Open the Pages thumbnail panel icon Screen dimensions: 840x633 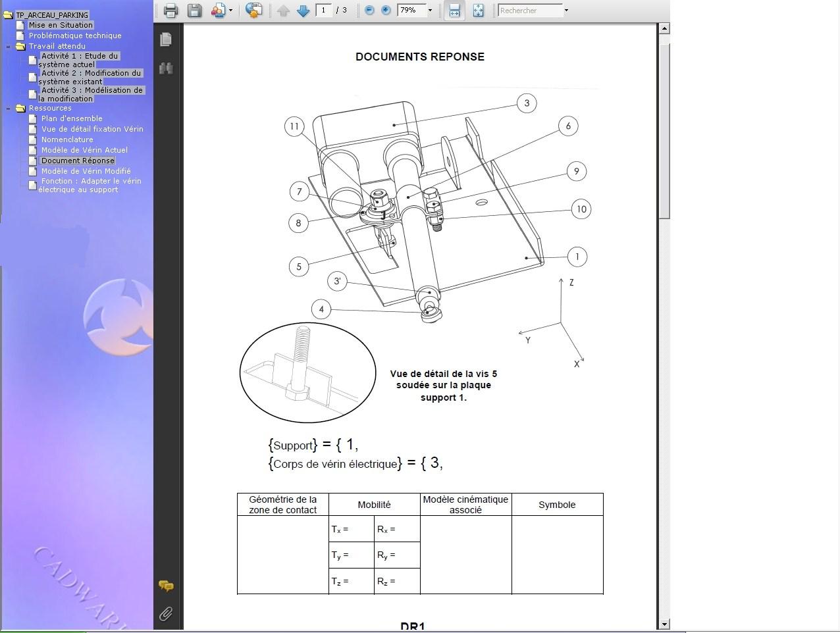click(166, 39)
